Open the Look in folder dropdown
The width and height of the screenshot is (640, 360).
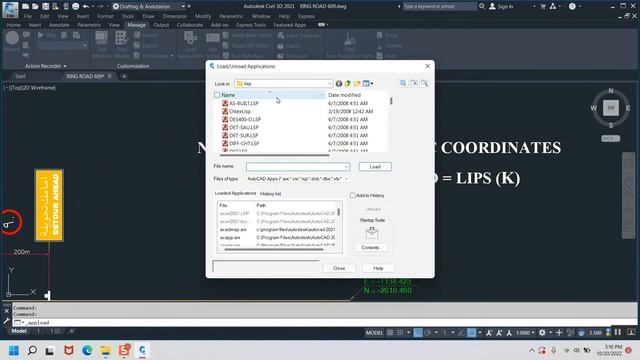pyautogui.click(x=329, y=84)
